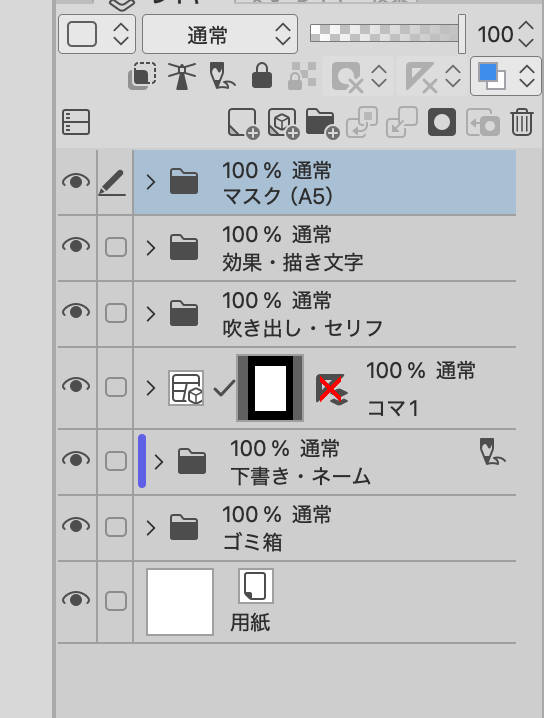The image size is (544, 718).
Task: Select the ゴミ箱 layer name
Action: pyautogui.click(x=252, y=542)
